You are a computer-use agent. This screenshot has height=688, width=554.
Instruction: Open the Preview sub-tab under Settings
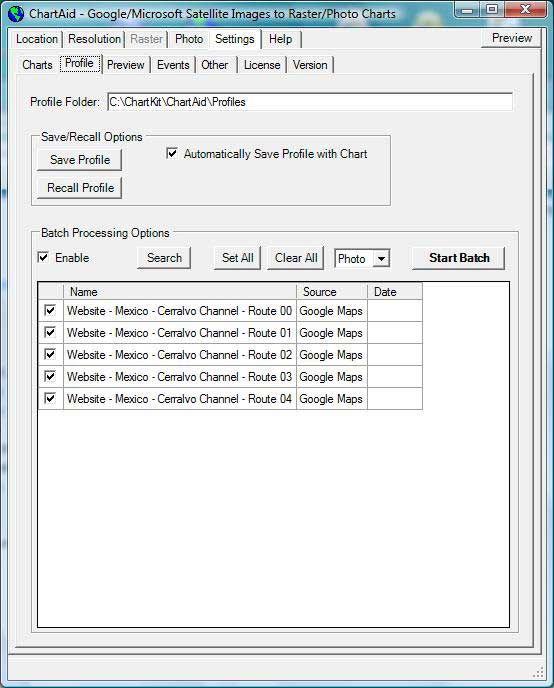126,65
